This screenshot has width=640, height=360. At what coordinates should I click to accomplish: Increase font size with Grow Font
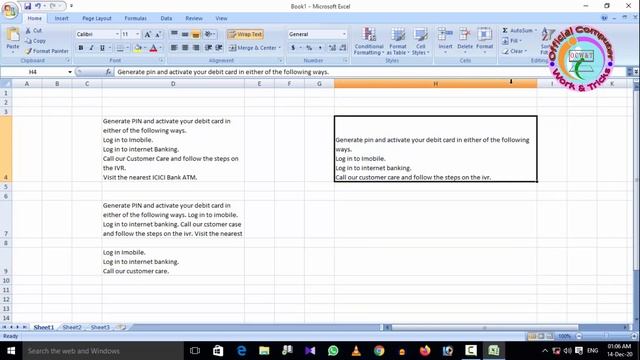coord(148,34)
